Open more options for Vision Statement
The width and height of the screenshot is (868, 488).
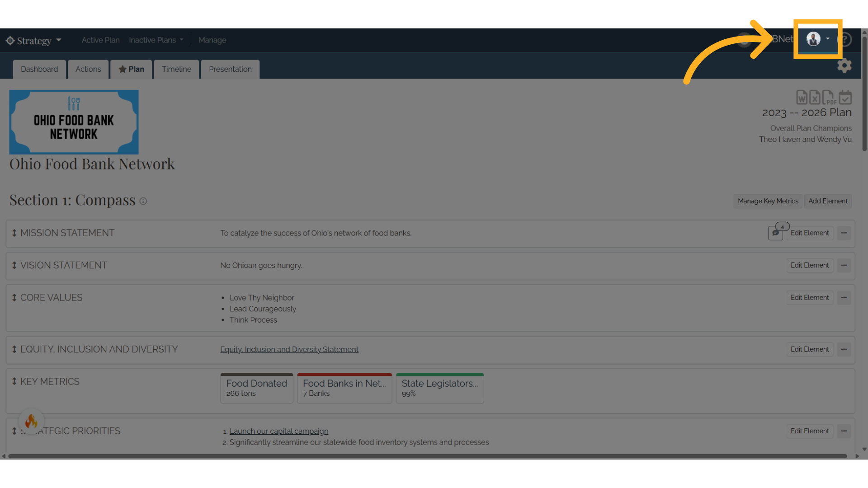pos(844,265)
